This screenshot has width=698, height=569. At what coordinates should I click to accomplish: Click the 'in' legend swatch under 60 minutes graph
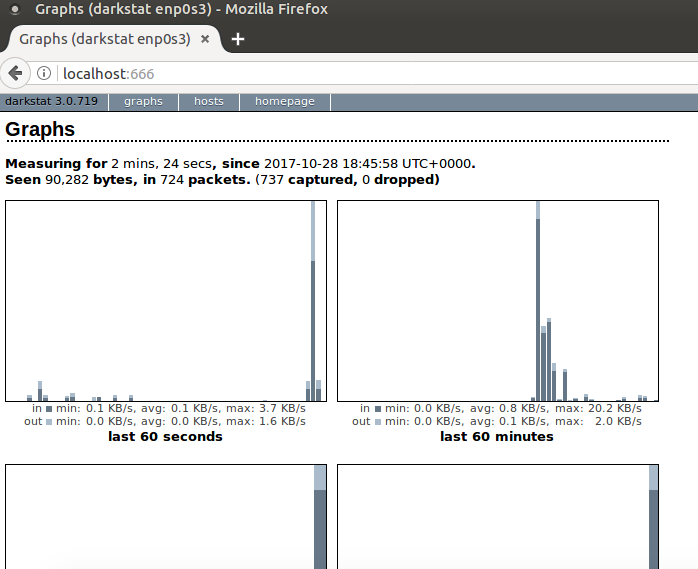pyautogui.click(x=379, y=409)
